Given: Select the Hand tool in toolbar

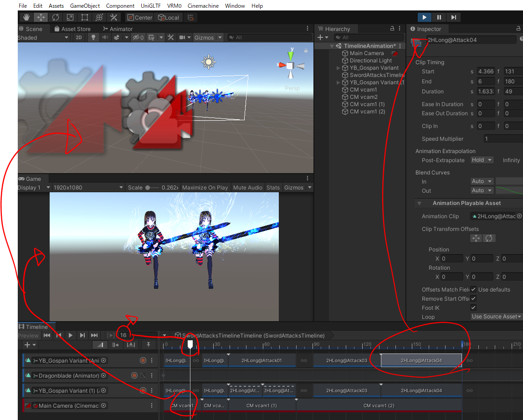Looking at the screenshot, I should pyautogui.click(x=26, y=17).
